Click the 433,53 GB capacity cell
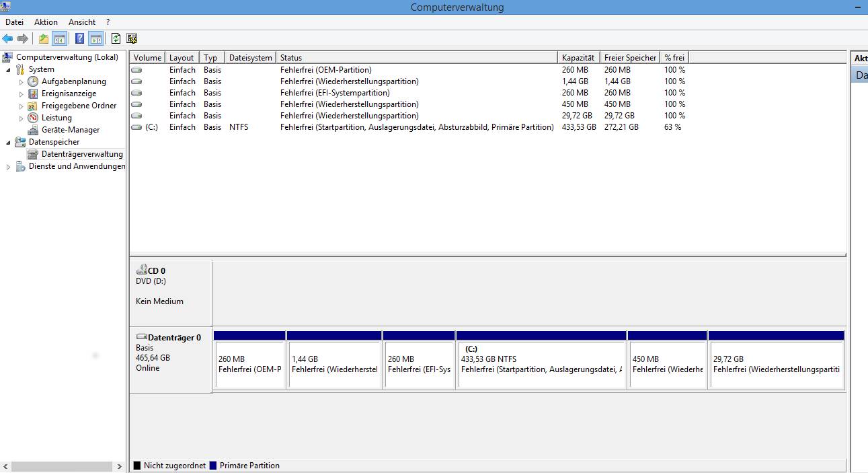The width and height of the screenshot is (868, 473). click(579, 127)
